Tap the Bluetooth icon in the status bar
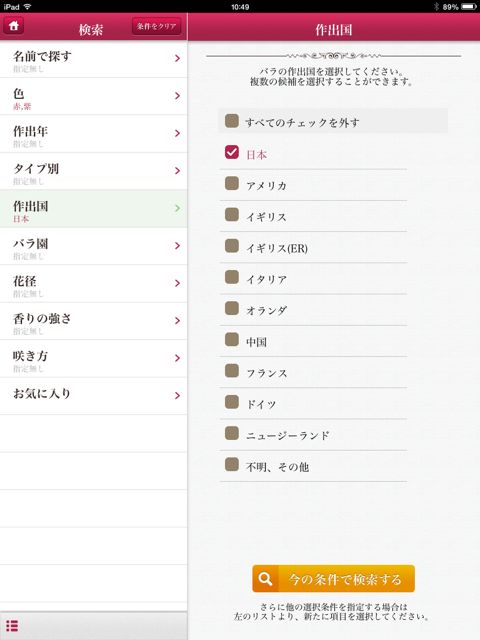This screenshot has width=480, height=640. pos(436,7)
